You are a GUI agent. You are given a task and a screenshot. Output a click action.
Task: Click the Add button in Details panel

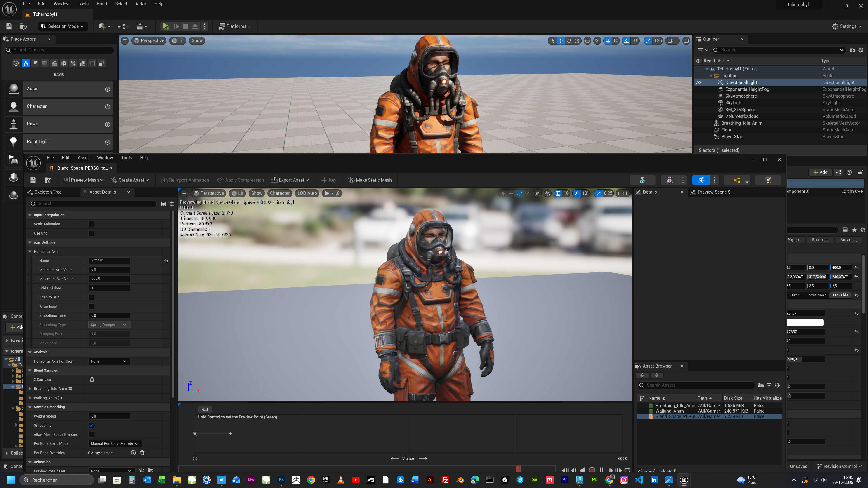point(820,172)
